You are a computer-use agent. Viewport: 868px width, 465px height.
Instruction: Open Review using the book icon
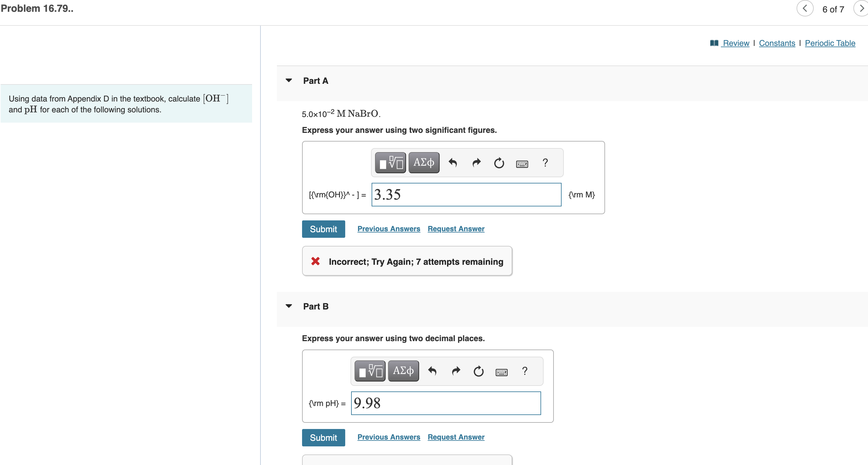coord(714,43)
